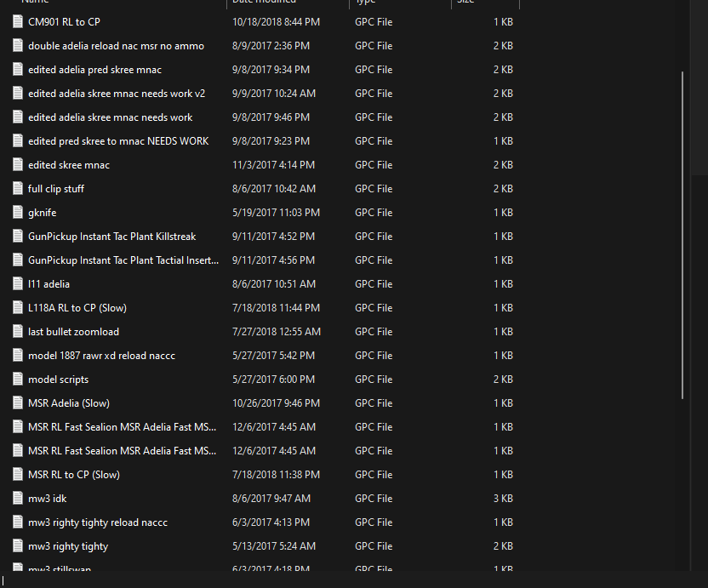This screenshot has height=588, width=708.
Task: Click the date 7/27/2018 12:55 AM
Action: pos(277,332)
